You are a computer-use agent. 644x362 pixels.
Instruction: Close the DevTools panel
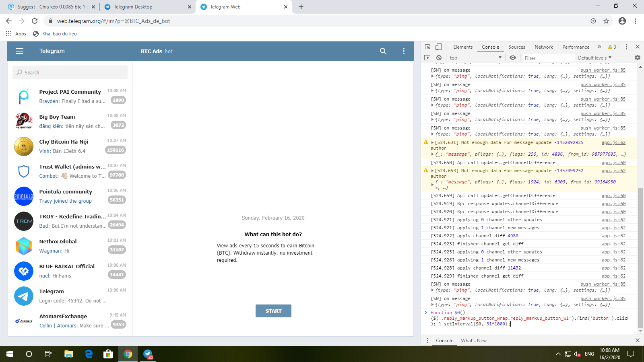(x=638, y=47)
